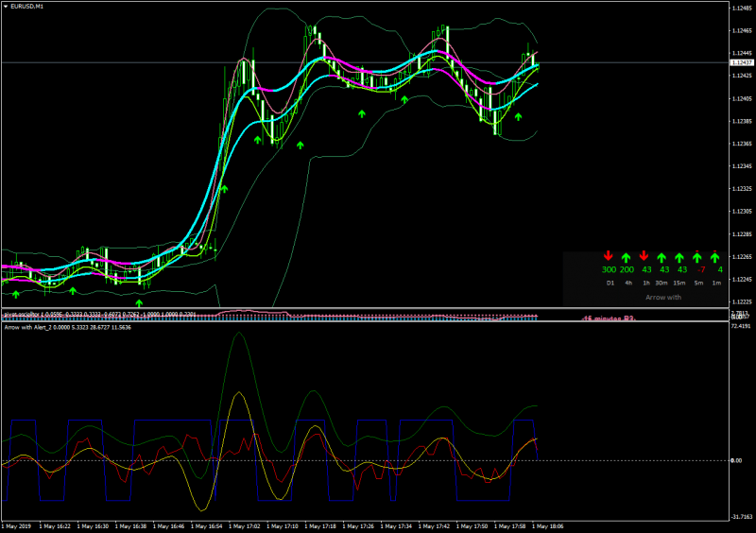Image resolution: width=756 pixels, height=533 pixels.
Task: Select the EURUSD,M1 chart title label
Action: point(26,7)
